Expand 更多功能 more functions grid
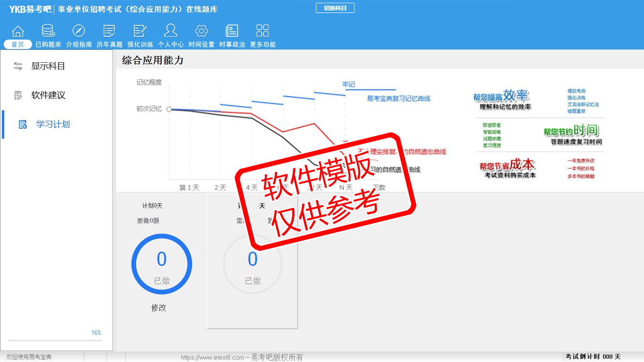644x362 pixels. pos(263,32)
